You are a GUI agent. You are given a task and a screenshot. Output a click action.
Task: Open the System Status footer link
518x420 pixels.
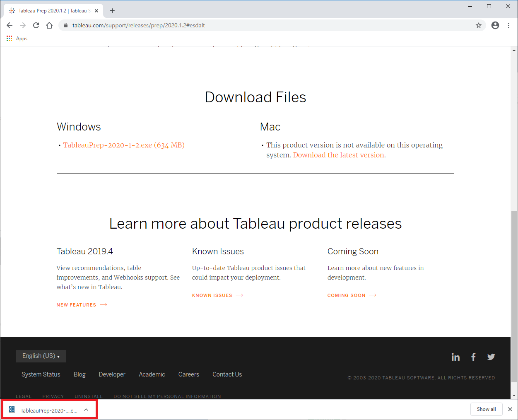[41, 374]
